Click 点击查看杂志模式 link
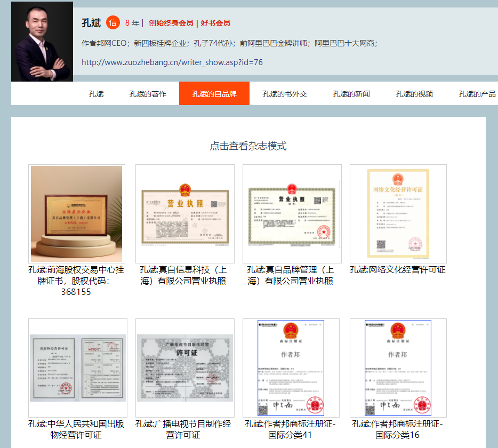 tap(248, 146)
